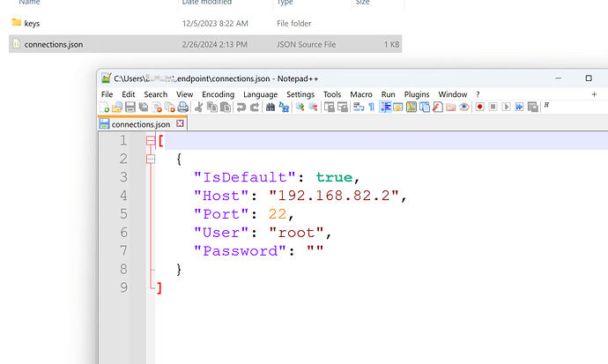The width and height of the screenshot is (608, 364).
Task: Click the Cut scissors icon
Action: point(199,107)
